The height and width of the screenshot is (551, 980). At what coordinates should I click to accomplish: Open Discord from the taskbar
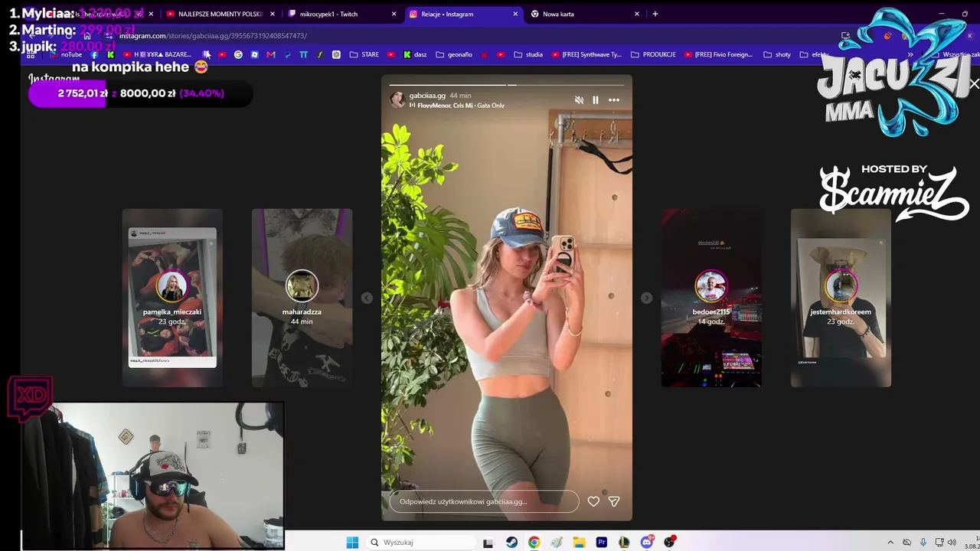(647, 543)
